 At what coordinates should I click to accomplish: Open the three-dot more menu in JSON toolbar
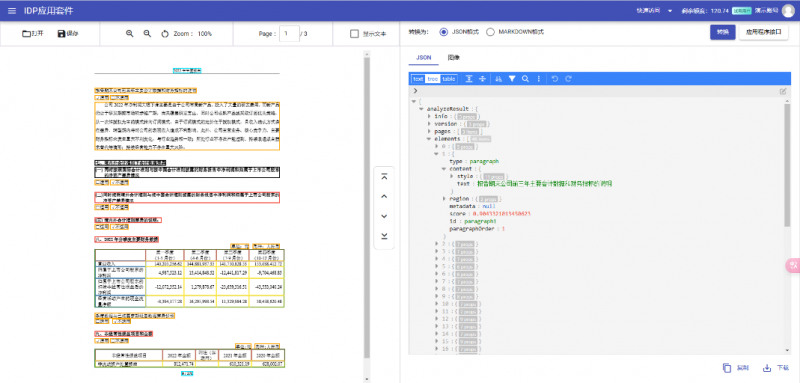[x=538, y=79]
